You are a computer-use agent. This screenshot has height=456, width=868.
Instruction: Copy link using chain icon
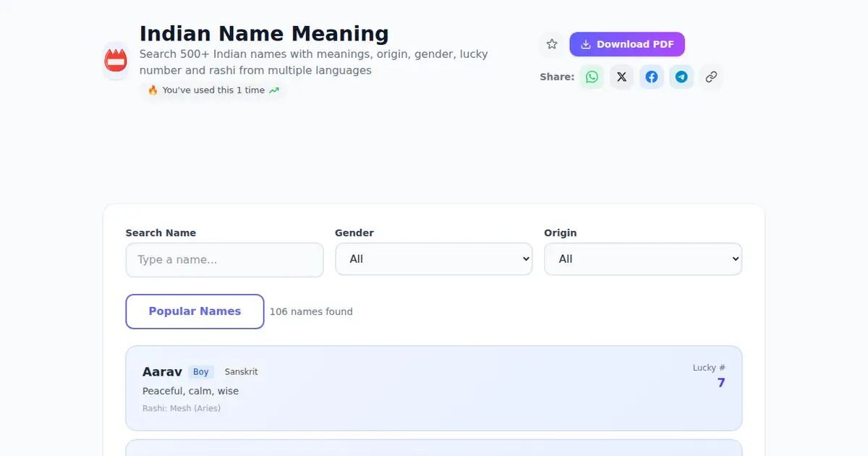[x=711, y=77]
